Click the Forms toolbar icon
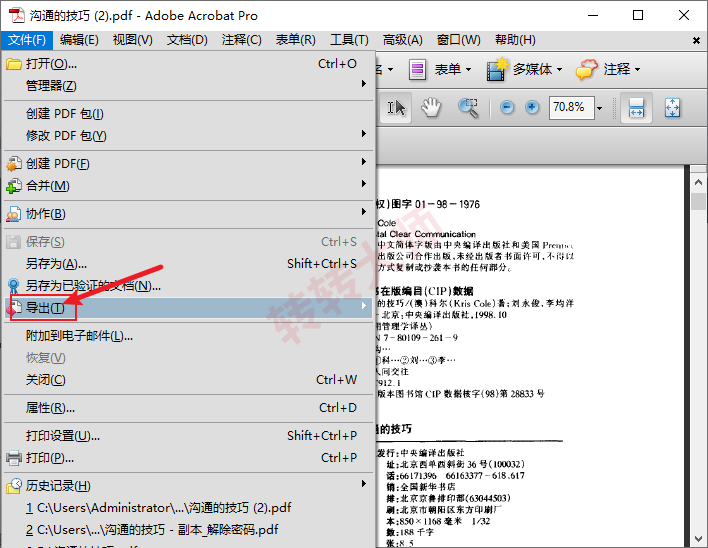Screen dimensions: 708x548 (x=417, y=70)
